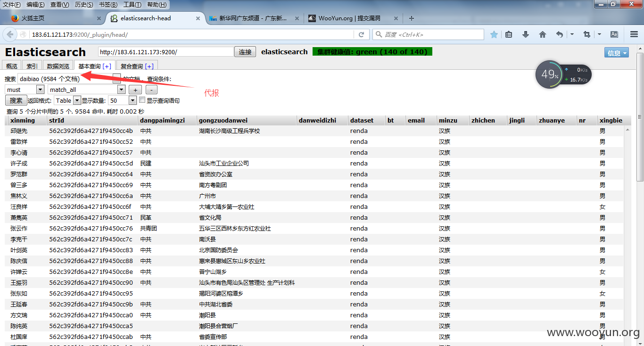Click the cell 湖南长沙高级工程兵学校

tap(230, 131)
